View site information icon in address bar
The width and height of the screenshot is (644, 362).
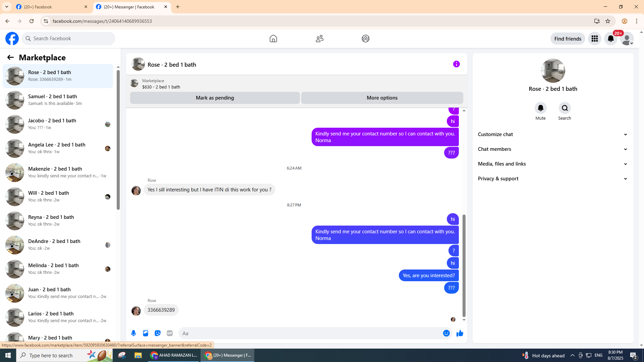coord(46,21)
